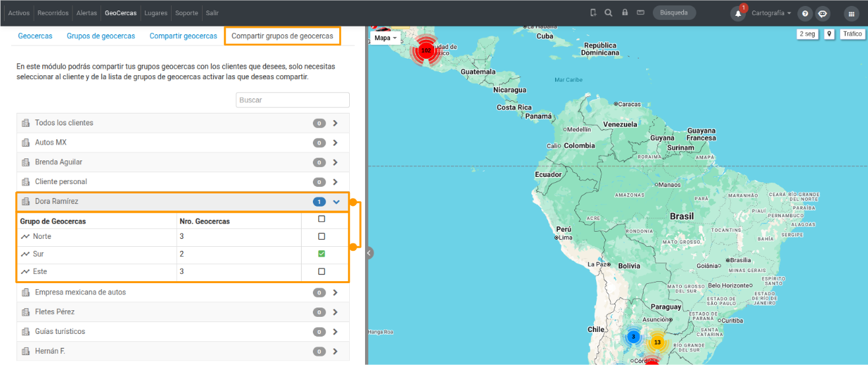This screenshot has width=868, height=365.
Task: Click Salir to log out
Action: [x=212, y=13]
